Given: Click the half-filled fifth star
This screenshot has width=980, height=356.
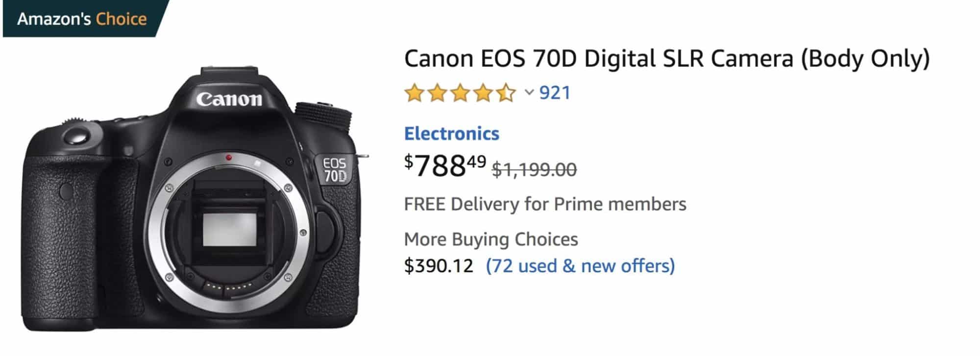Looking at the screenshot, I should pos(505,92).
